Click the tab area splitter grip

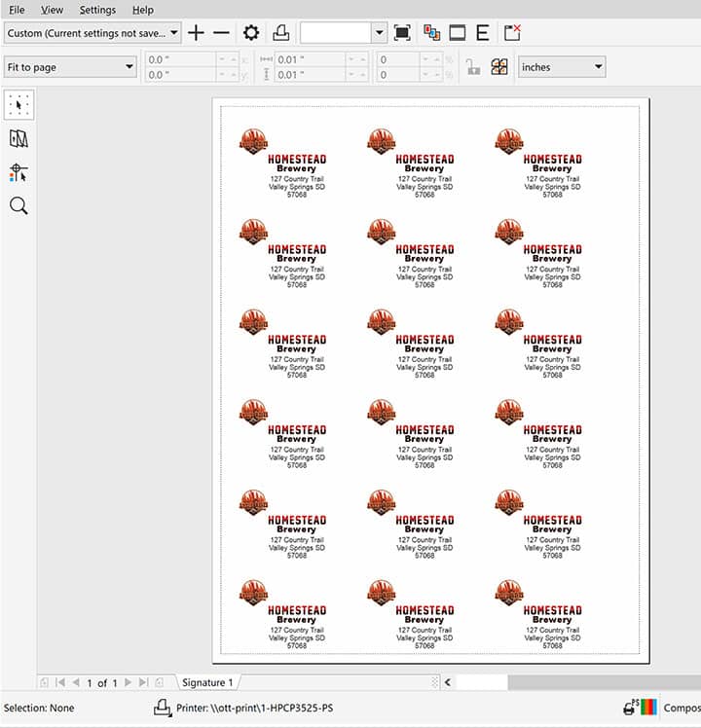tap(434, 682)
